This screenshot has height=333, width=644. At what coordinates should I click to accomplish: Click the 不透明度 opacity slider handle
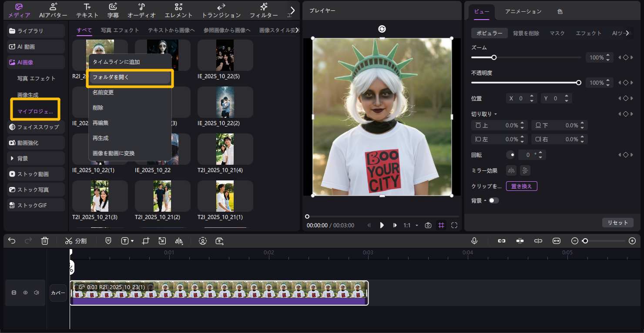tap(579, 83)
